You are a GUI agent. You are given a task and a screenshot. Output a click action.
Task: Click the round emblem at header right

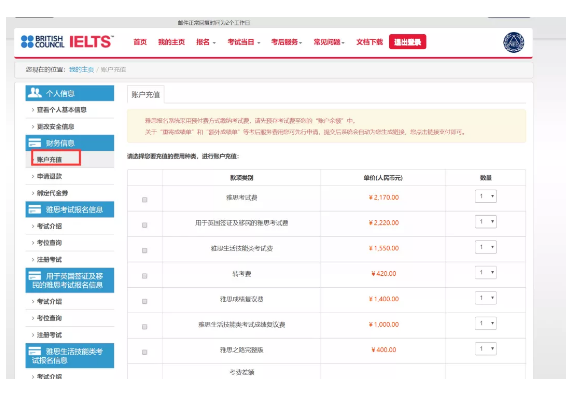(x=514, y=42)
